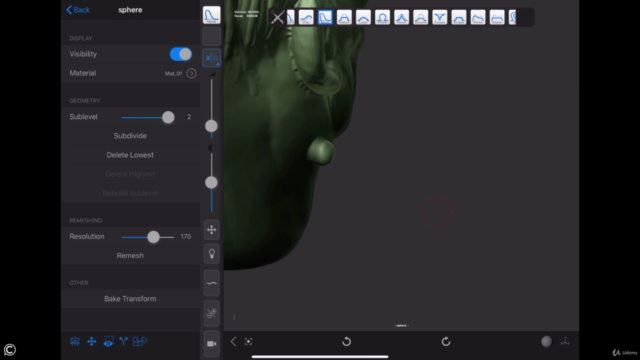Open the stroke curve options

pos(211,283)
